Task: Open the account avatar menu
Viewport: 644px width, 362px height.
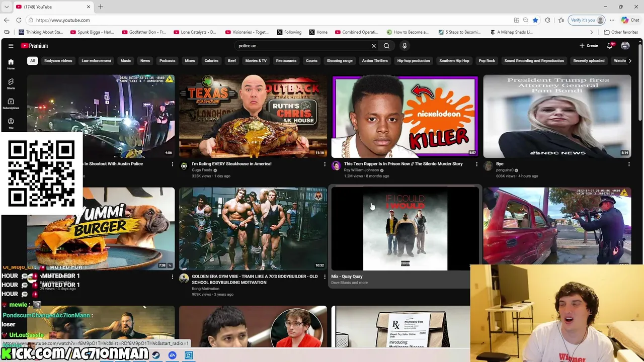Action: coord(625,46)
